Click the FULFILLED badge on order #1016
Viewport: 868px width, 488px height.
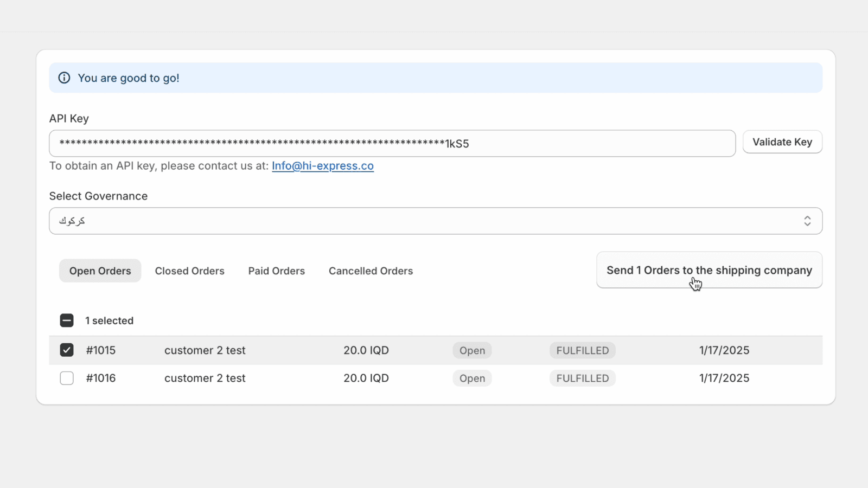click(x=582, y=378)
